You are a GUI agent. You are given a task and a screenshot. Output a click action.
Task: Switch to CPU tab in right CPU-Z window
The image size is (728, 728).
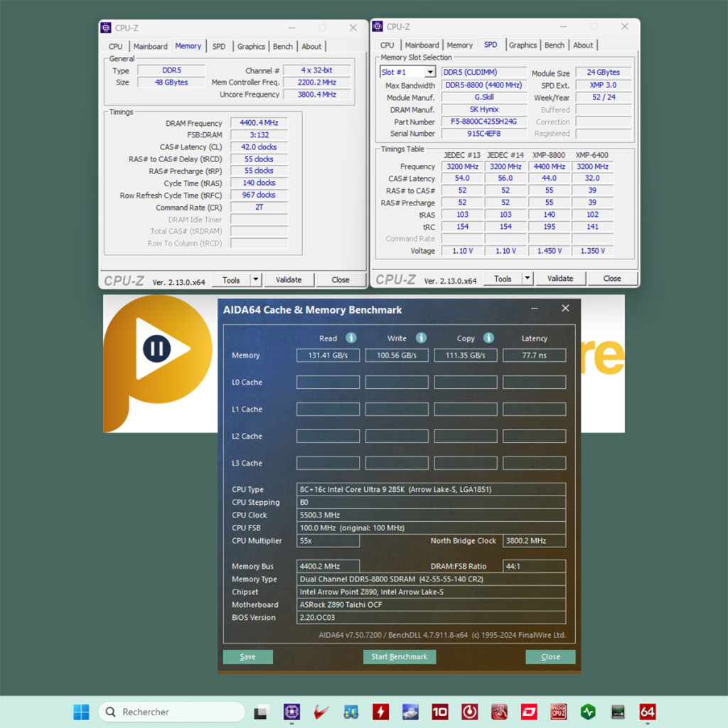click(x=387, y=45)
